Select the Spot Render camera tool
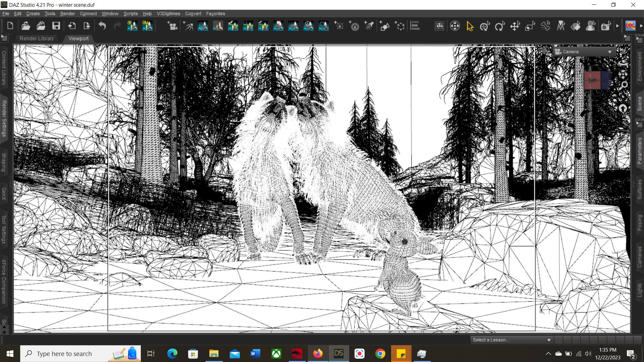 coord(606,26)
